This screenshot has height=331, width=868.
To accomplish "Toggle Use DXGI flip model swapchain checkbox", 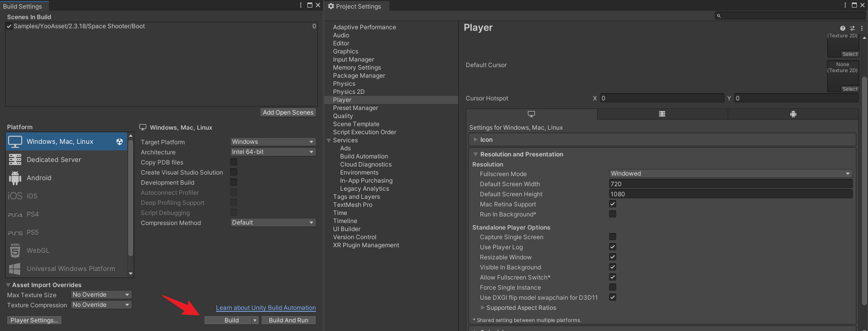I will coord(613,297).
